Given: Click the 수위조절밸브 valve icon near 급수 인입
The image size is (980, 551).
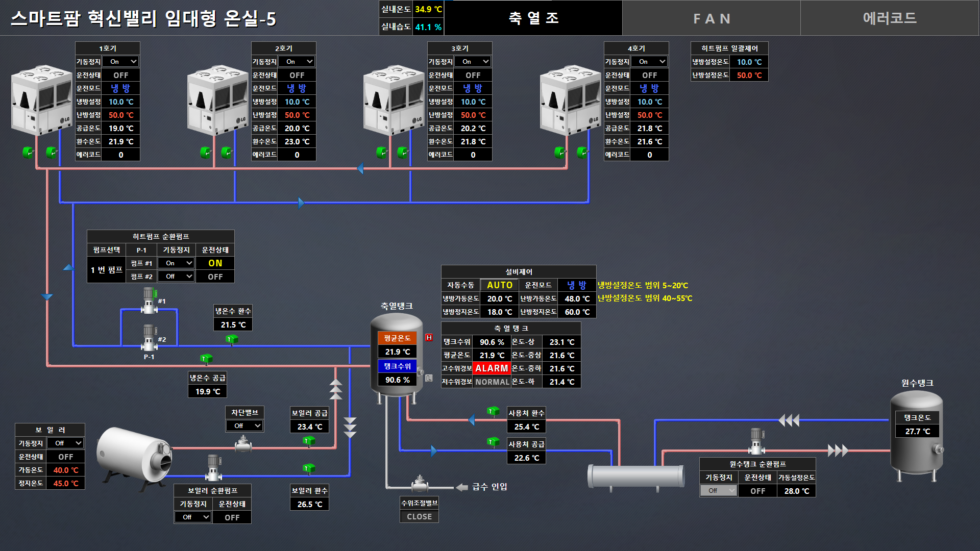Looking at the screenshot, I should coord(420,484).
